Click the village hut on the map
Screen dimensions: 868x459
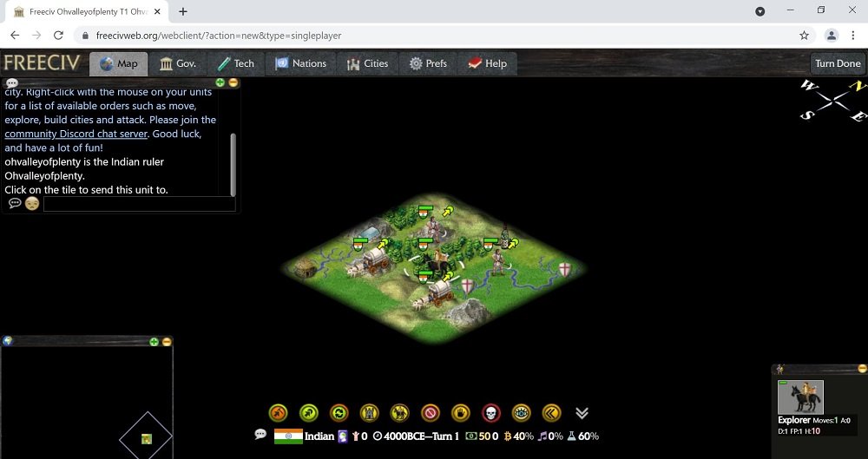(305, 269)
